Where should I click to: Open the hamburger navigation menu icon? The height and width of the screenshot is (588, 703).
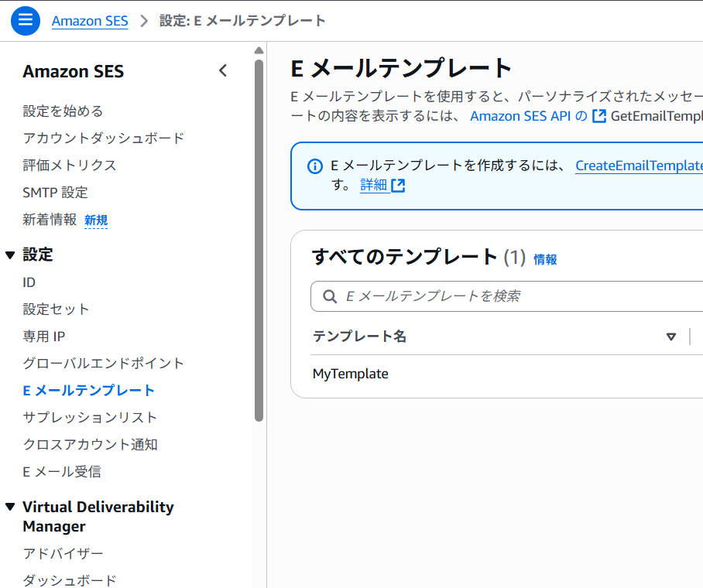(x=26, y=21)
